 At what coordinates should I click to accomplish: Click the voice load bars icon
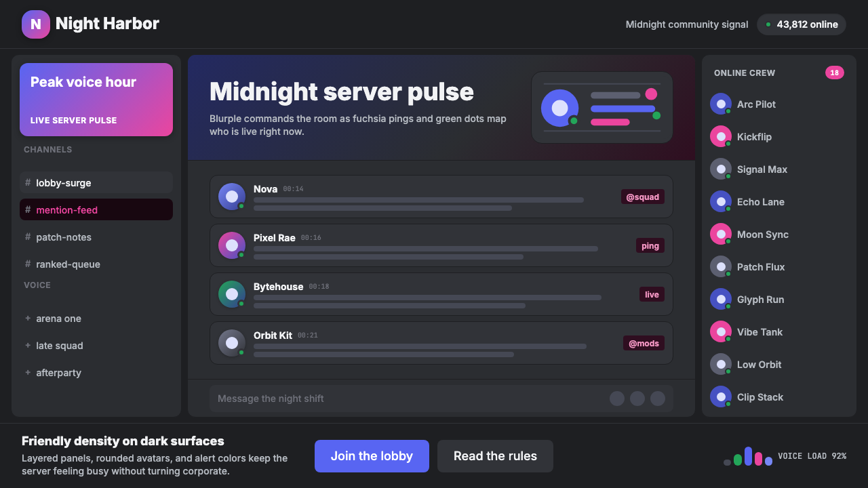(x=748, y=456)
